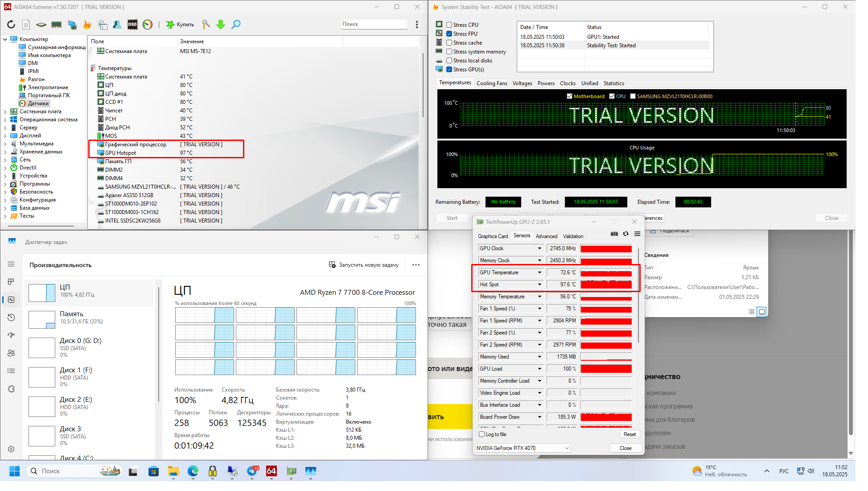Click the Windows Start button
The height and width of the screenshot is (491, 868).
click(x=15, y=471)
